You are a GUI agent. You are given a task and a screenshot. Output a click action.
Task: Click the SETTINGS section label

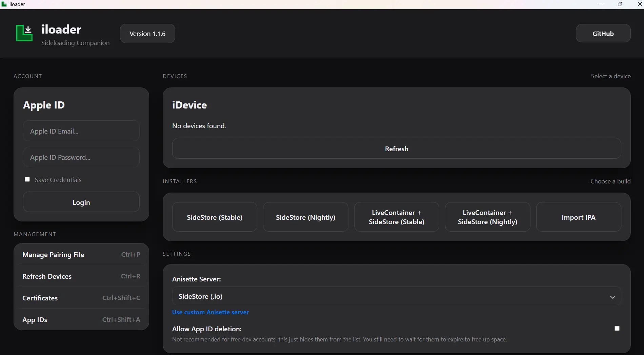(x=177, y=254)
